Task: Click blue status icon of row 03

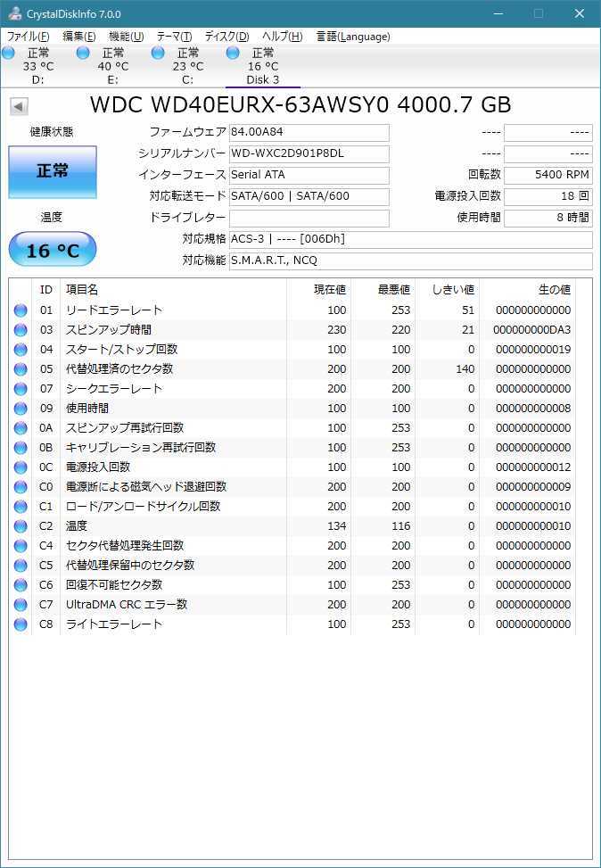Action: click(x=21, y=330)
